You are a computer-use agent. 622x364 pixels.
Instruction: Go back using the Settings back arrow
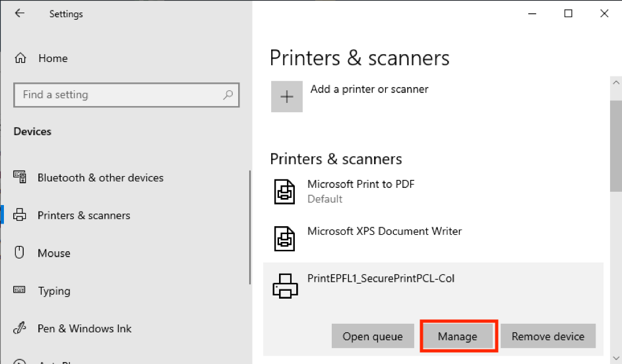click(x=19, y=13)
